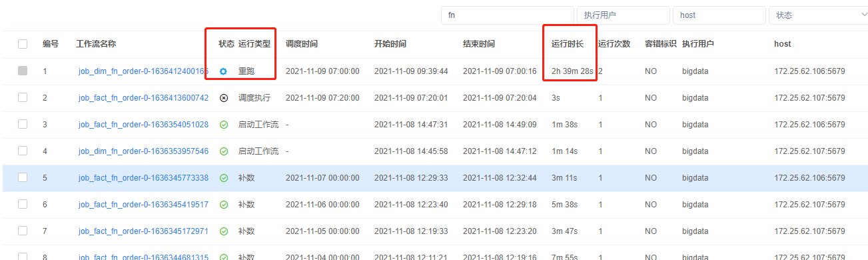Open the 状态 filter dropdown

(818, 15)
